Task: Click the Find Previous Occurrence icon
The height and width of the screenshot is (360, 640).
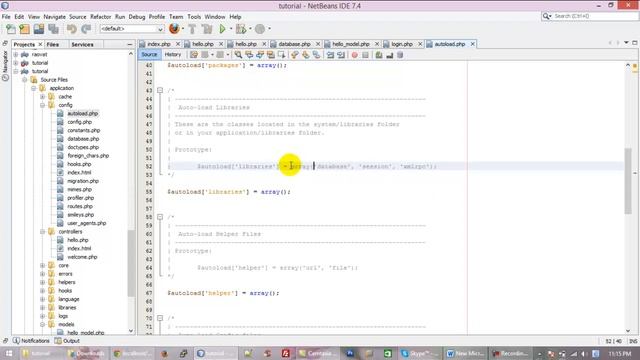Action: tap(249, 55)
